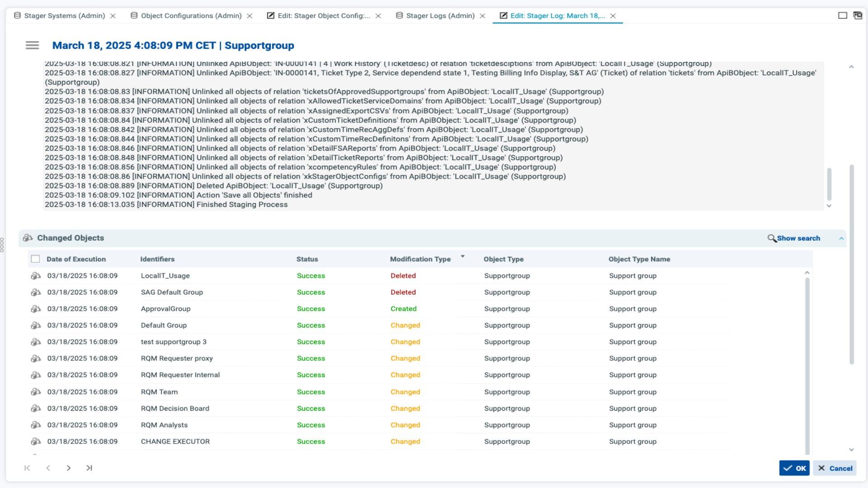Switch to the Stager Logs (Admin) tab
Viewport: 868px width, 488px height.
click(x=440, y=16)
